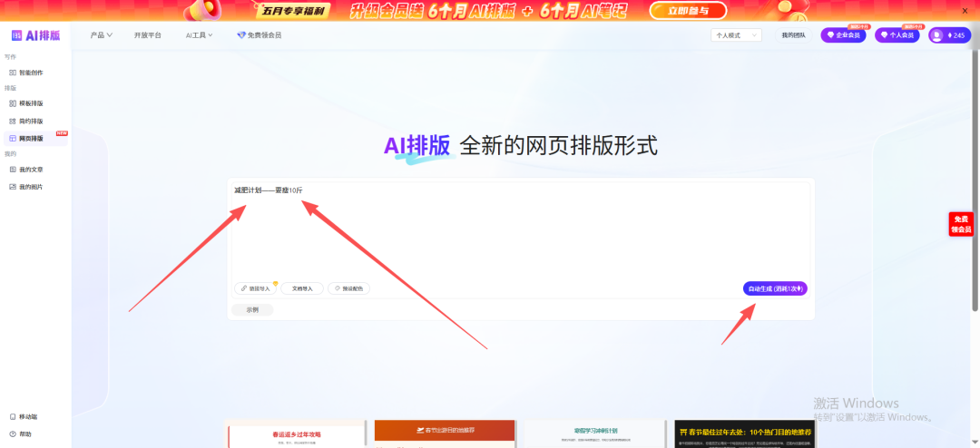Click the 智能创作 sidebar icon

[x=13, y=73]
